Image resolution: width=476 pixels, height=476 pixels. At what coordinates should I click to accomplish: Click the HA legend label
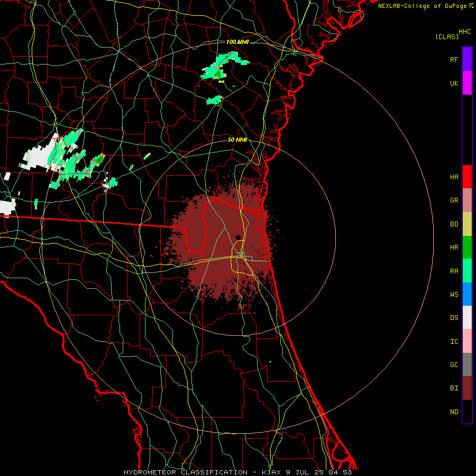(x=454, y=177)
